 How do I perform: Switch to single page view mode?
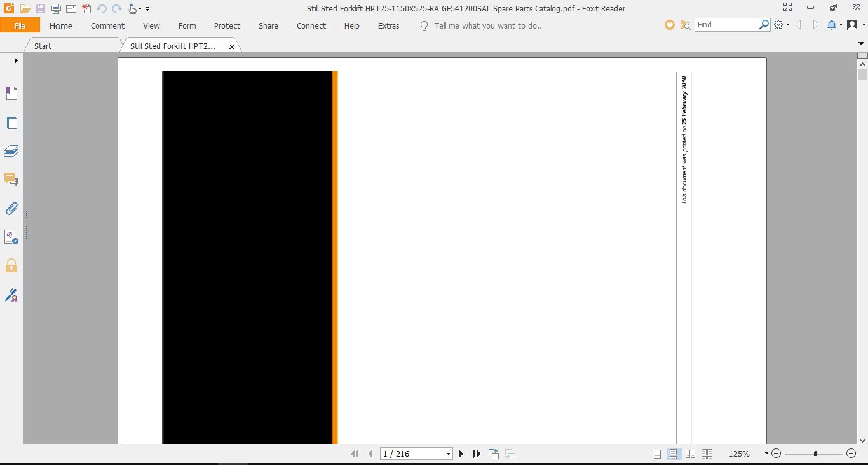tap(658, 454)
